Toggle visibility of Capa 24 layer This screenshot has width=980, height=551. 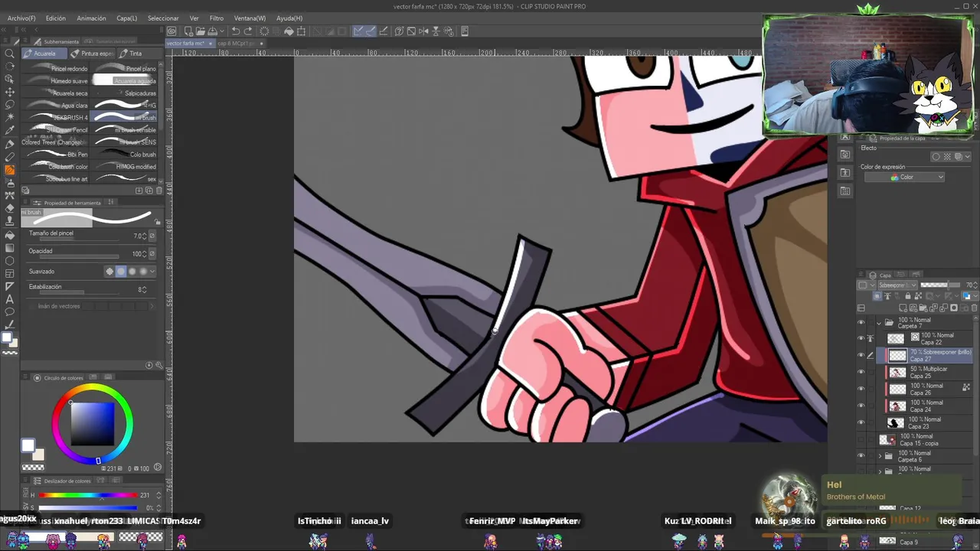coord(861,406)
